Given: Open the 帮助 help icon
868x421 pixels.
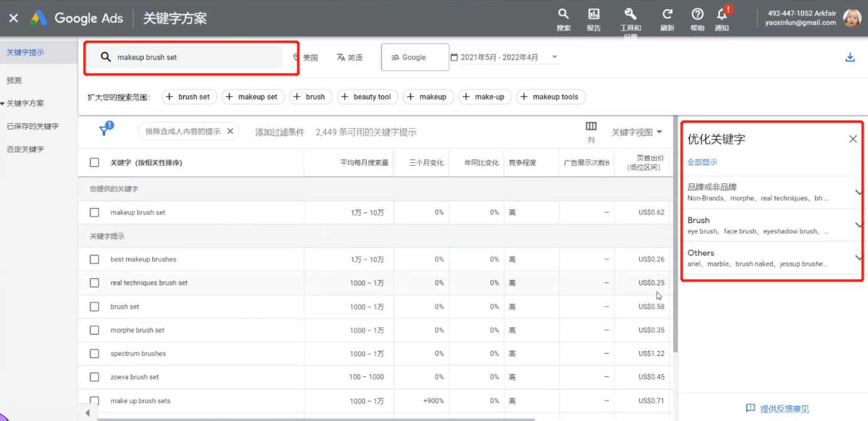Looking at the screenshot, I should tap(697, 13).
